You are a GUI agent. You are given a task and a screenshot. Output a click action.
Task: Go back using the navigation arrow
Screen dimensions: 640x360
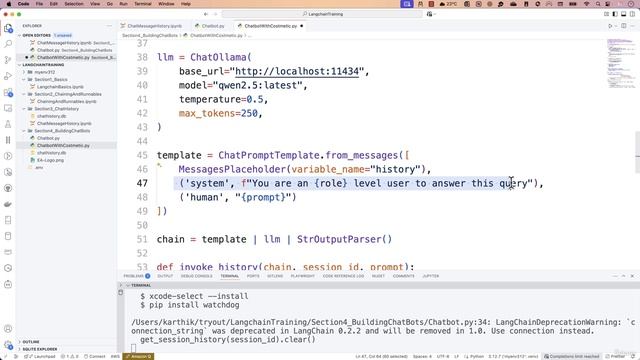click(206, 14)
